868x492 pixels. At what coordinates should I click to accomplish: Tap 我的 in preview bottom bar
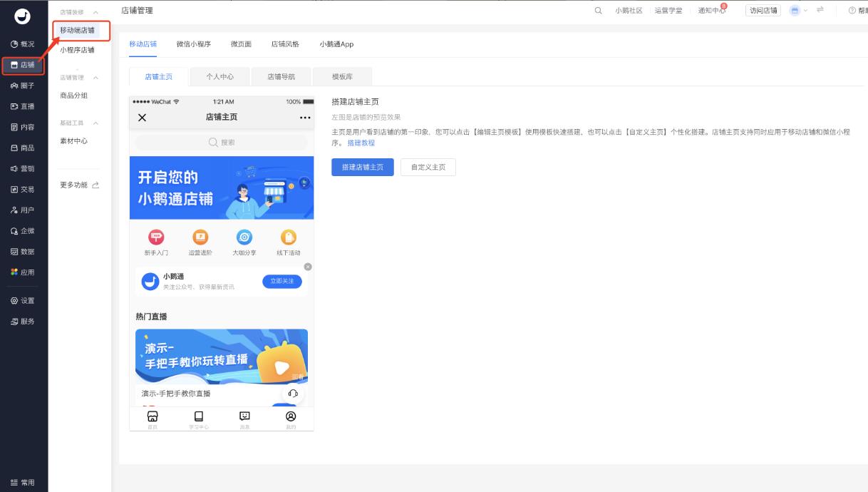point(291,419)
